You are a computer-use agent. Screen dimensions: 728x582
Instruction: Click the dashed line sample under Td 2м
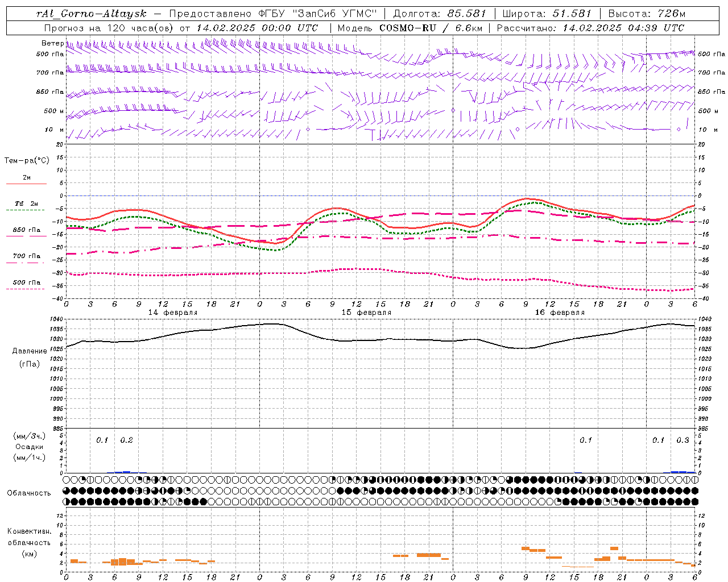click(x=26, y=210)
